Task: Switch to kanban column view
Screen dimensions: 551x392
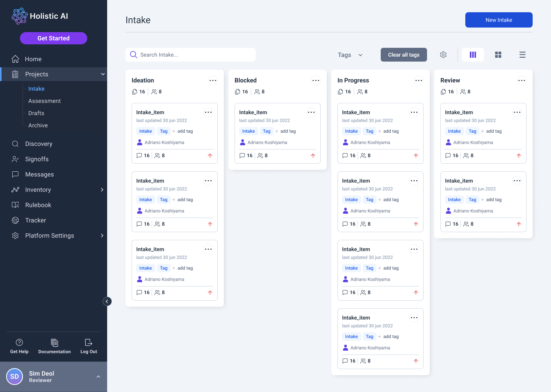Action: click(473, 55)
